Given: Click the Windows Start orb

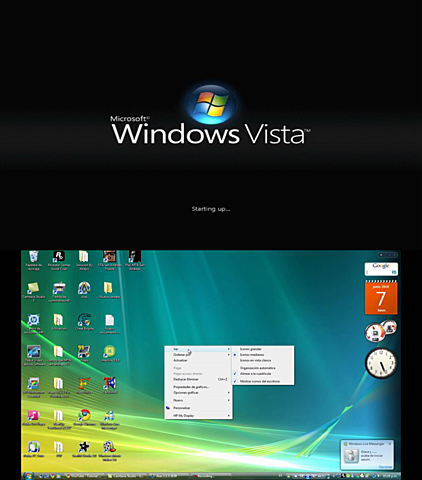Looking at the screenshot, I should [x=29, y=476].
